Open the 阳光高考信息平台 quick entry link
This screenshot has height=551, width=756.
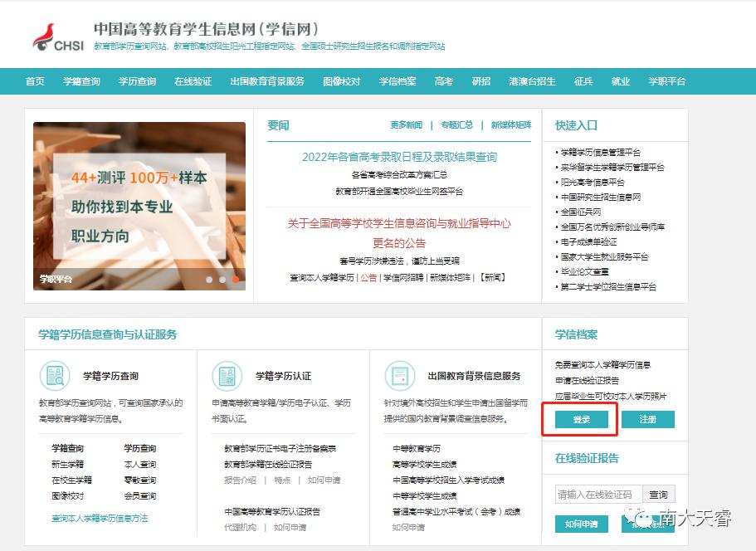[593, 182]
